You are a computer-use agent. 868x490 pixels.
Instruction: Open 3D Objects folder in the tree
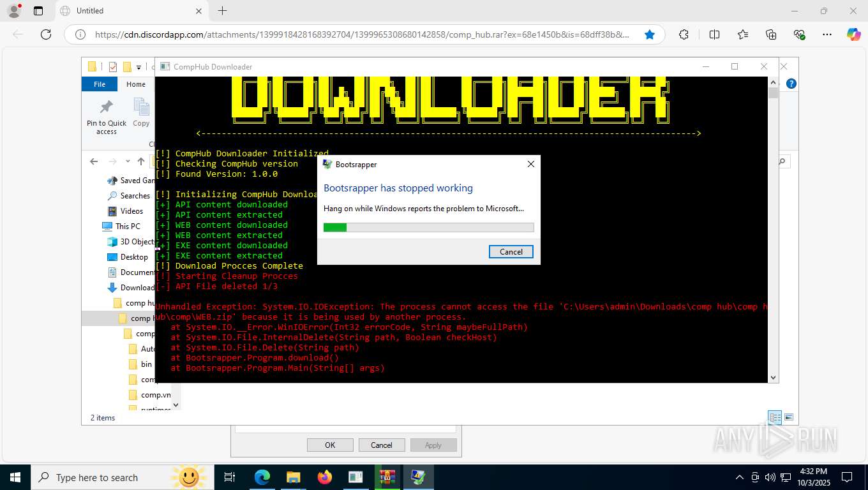pos(130,242)
